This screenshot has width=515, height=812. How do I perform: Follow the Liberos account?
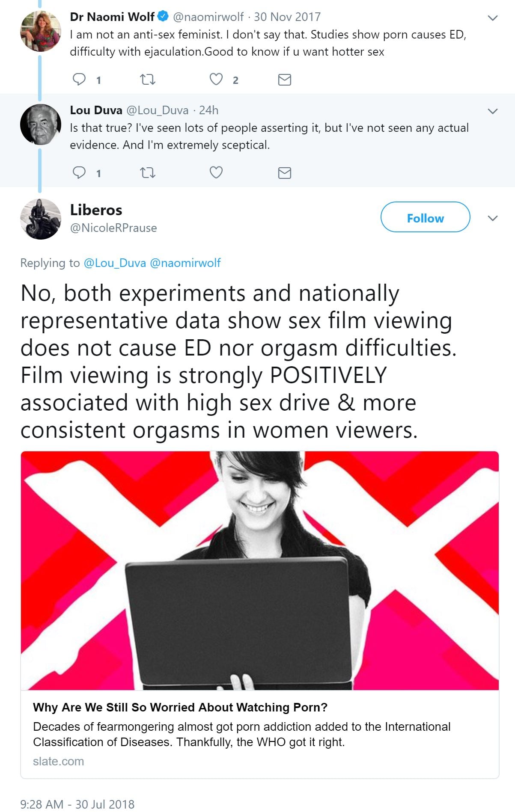(425, 217)
